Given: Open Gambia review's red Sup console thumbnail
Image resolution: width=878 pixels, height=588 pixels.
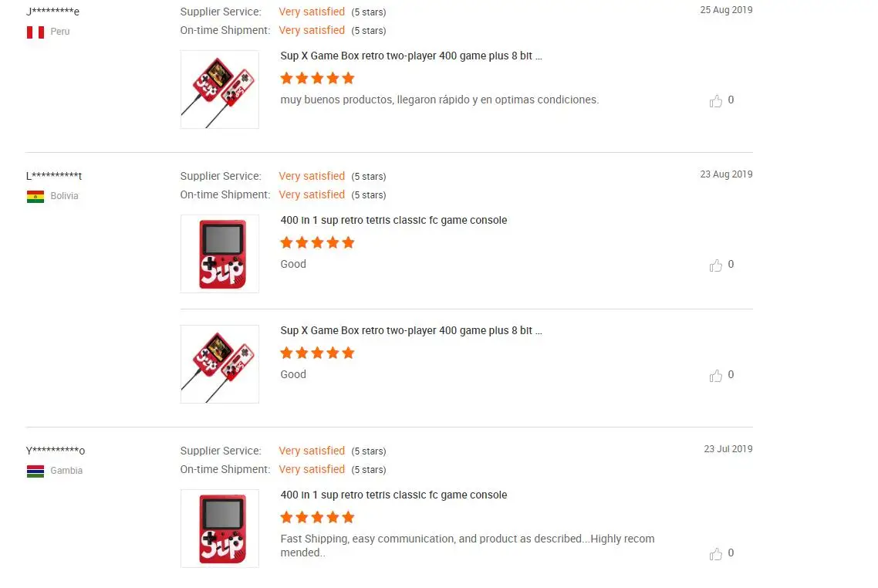Looking at the screenshot, I should tap(219, 529).
